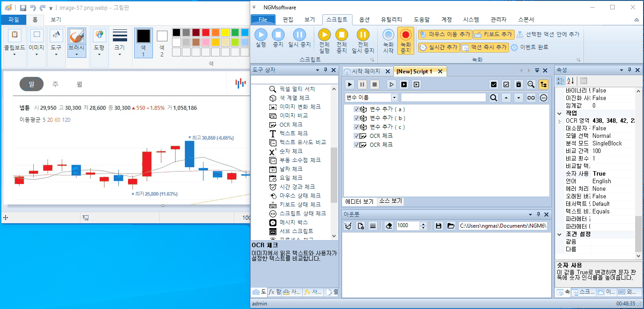Select the yellow color swatch in Paint
The height and width of the screenshot is (309, 644).
click(x=225, y=32)
